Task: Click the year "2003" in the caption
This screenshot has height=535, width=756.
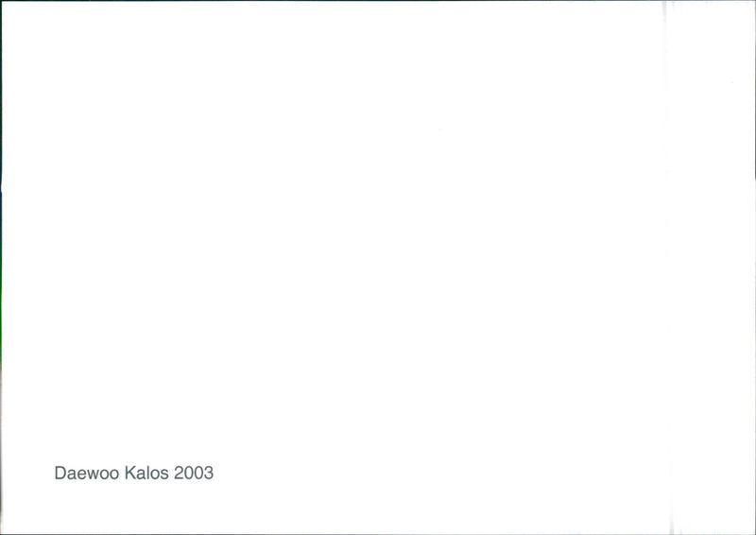Action: (194, 473)
